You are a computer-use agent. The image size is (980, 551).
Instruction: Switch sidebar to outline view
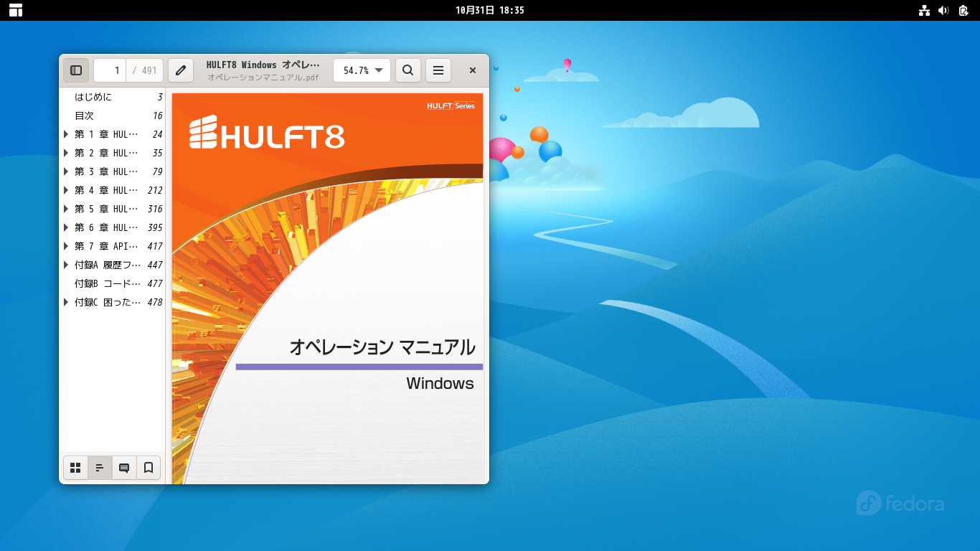(100, 468)
